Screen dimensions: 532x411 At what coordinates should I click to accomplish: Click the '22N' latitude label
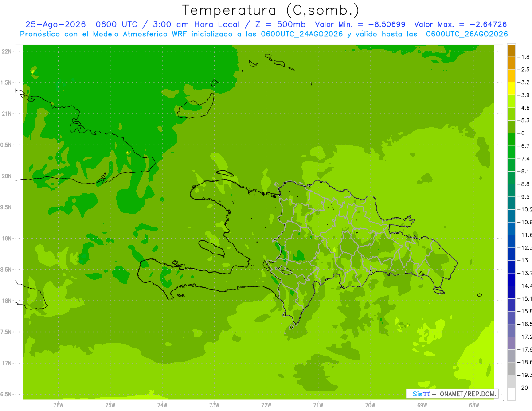8,51
